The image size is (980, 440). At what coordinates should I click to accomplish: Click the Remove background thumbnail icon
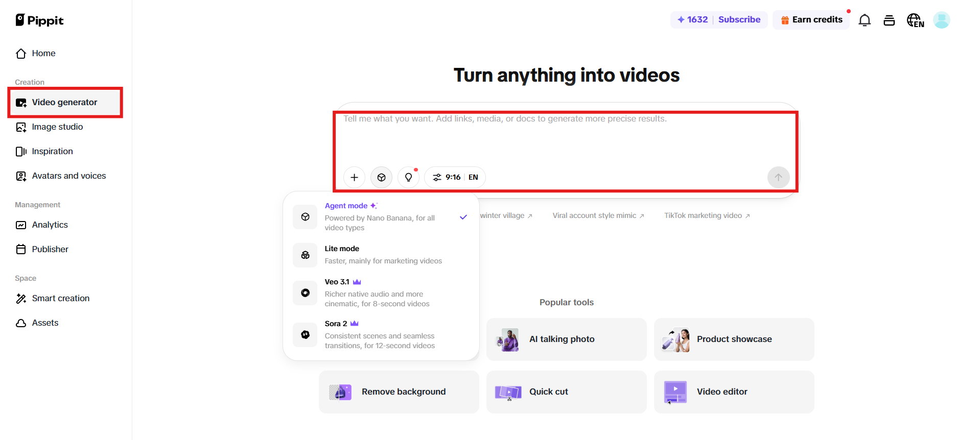tap(340, 392)
